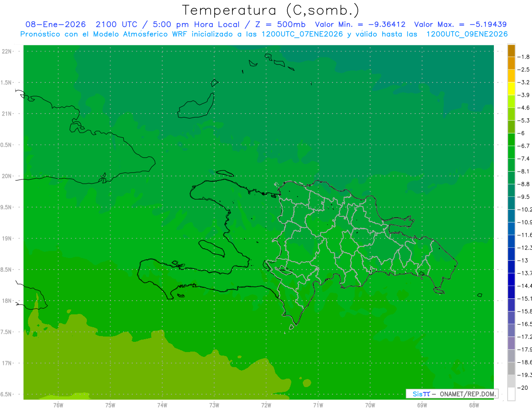Click the 'Valor Min. = -9.36412' readout
This screenshot has width=532, height=411.
tap(360, 24)
